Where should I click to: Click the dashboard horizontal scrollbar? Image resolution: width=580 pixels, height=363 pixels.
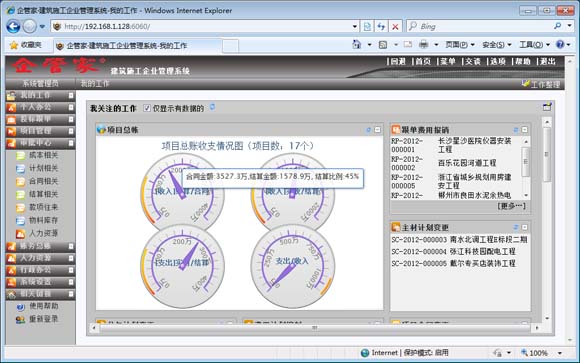click(315, 328)
